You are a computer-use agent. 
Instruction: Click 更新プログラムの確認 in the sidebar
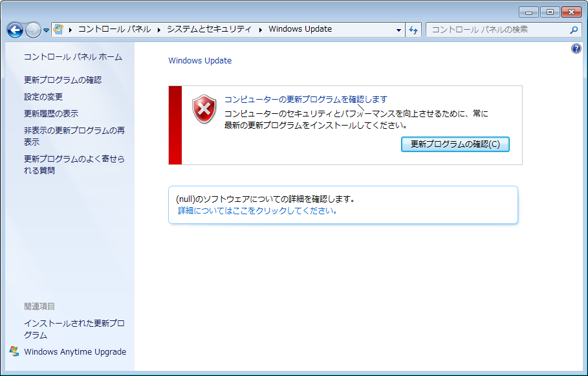(x=63, y=80)
